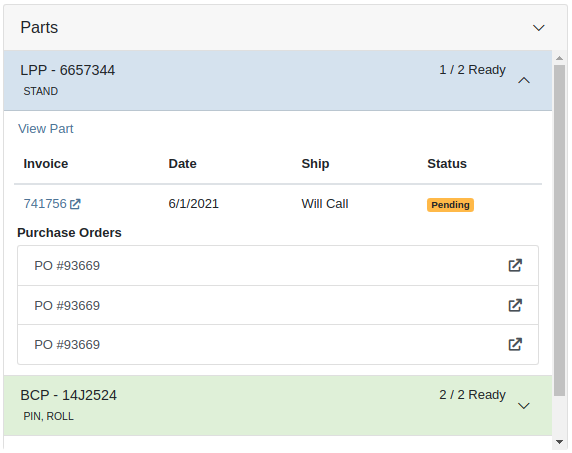This screenshot has height=453, width=572.
Task: Expand the BCP - 14J2524 section
Action: pyautogui.click(x=524, y=406)
